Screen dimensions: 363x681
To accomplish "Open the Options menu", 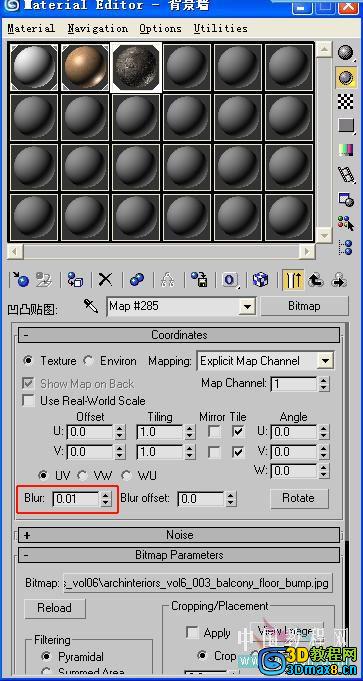I will click(160, 29).
